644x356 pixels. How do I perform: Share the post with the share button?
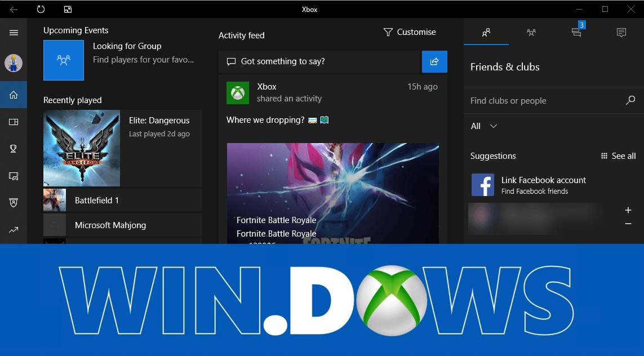click(434, 61)
